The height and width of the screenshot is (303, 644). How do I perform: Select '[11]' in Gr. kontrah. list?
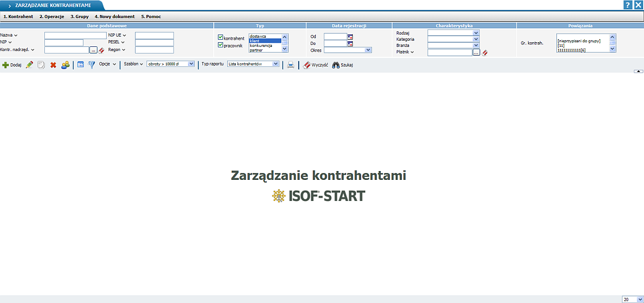pyautogui.click(x=583, y=45)
